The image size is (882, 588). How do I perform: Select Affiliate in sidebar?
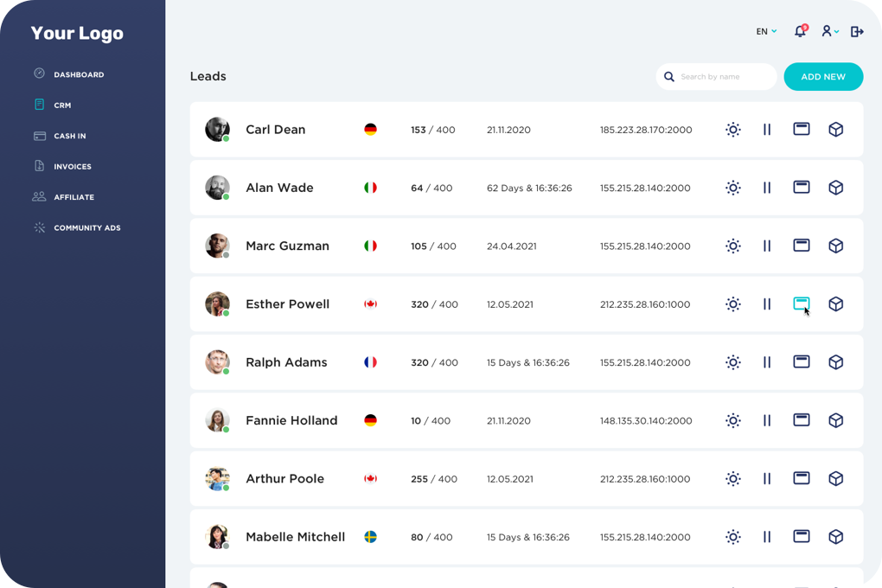click(x=64, y=197)
